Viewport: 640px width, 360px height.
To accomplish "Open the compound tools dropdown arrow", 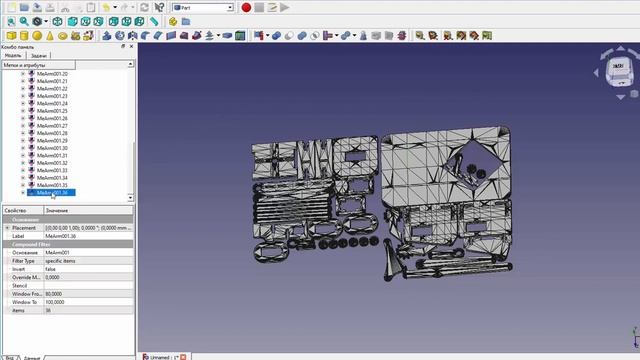I will (267, 36).
